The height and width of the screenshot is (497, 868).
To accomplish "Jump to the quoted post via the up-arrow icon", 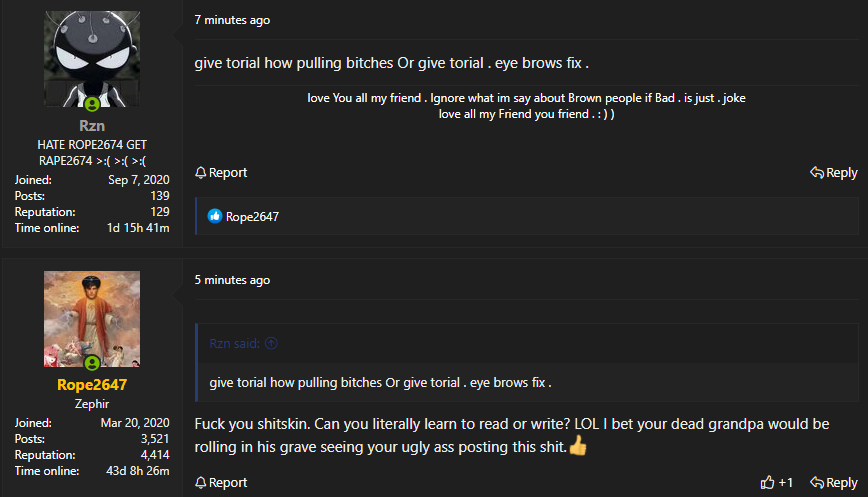I will click(272, 343).
